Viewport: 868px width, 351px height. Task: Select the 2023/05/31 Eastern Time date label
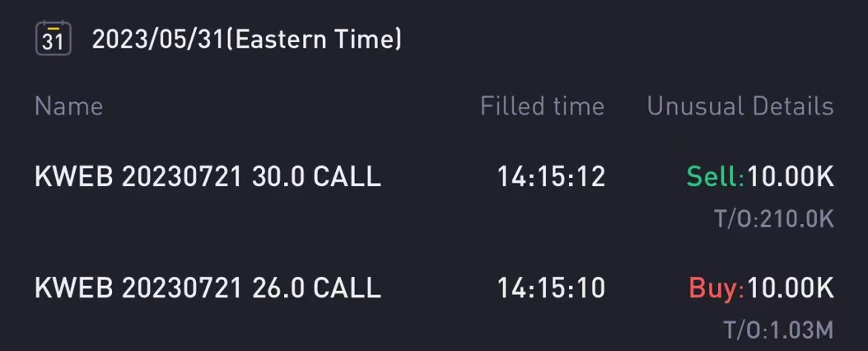pyautogui.click(x=247, y=40)
